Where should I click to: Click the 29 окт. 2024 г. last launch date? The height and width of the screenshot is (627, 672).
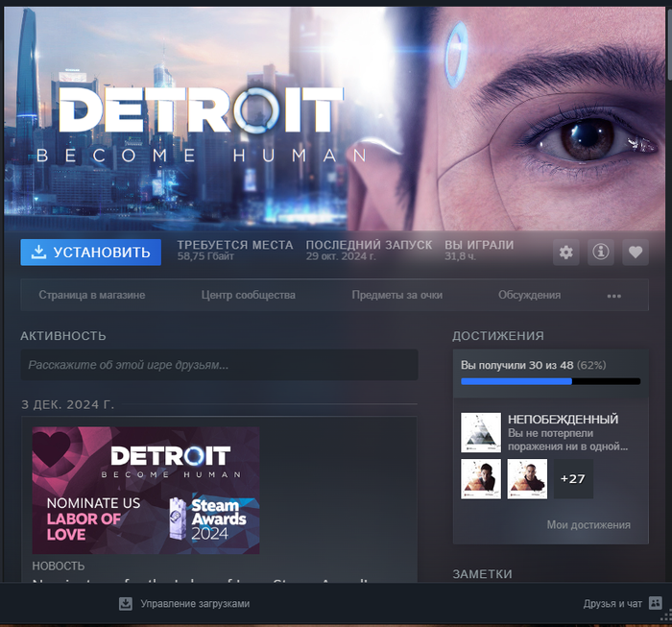tap(341, 256)
